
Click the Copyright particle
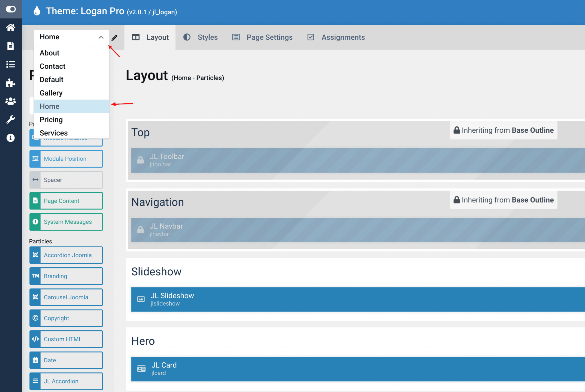66,318
